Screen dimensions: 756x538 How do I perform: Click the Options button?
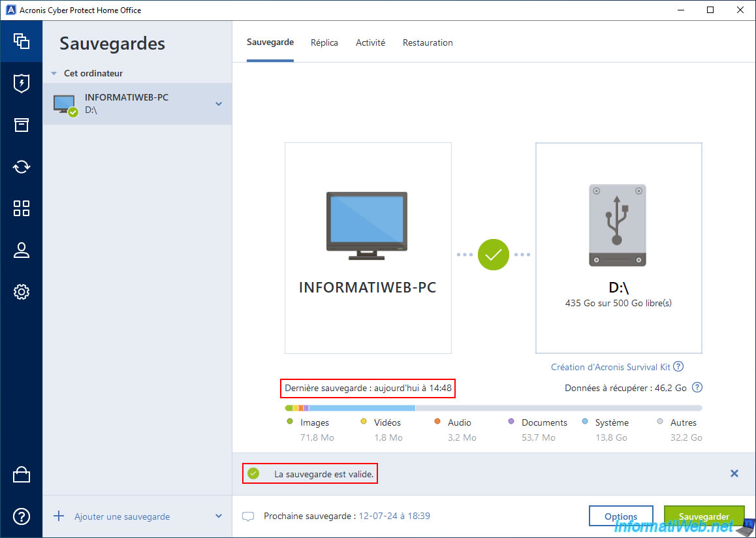coord(621,516)
